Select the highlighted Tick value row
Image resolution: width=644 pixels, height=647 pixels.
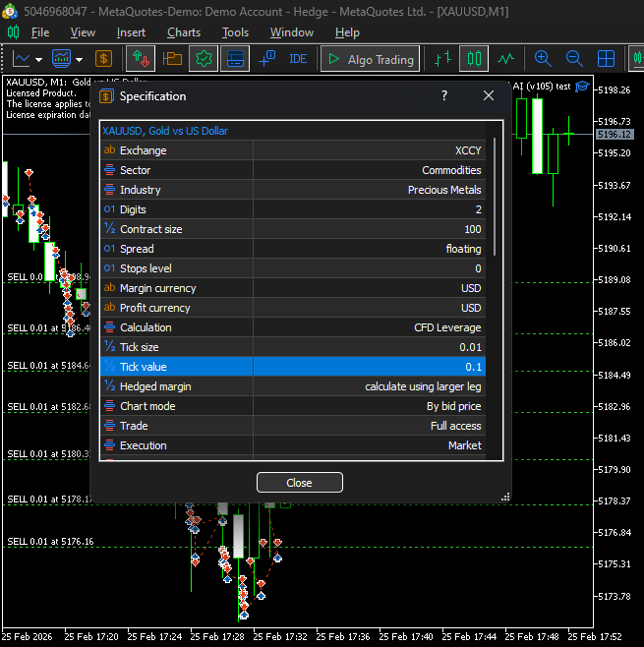point(293,367)
